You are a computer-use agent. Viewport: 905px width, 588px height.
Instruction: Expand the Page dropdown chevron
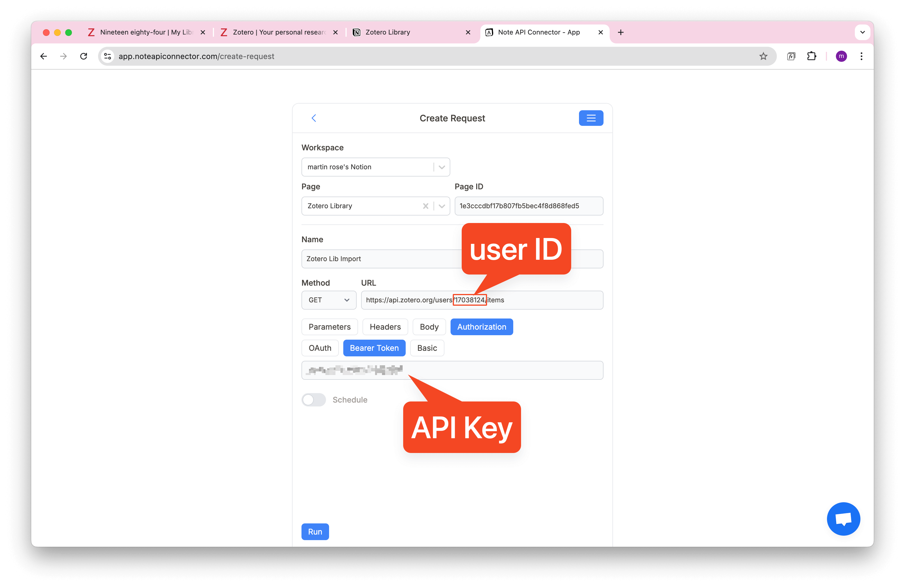[441, 206]
